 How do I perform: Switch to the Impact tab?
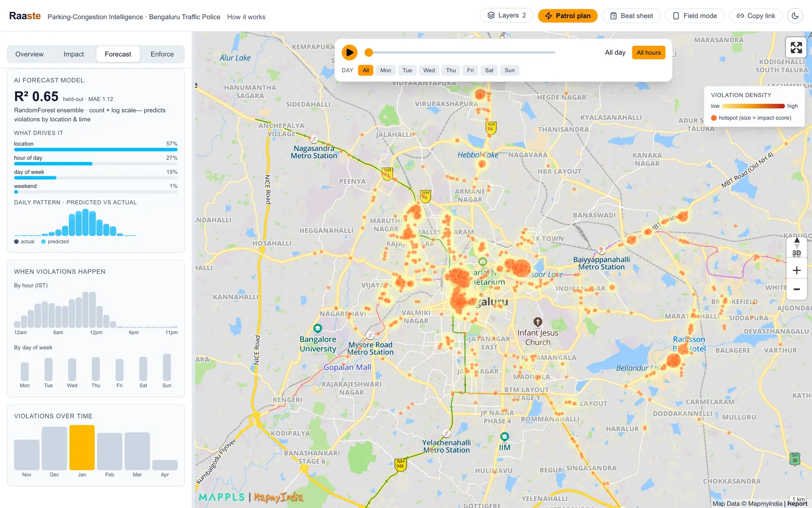coord(74,54)
